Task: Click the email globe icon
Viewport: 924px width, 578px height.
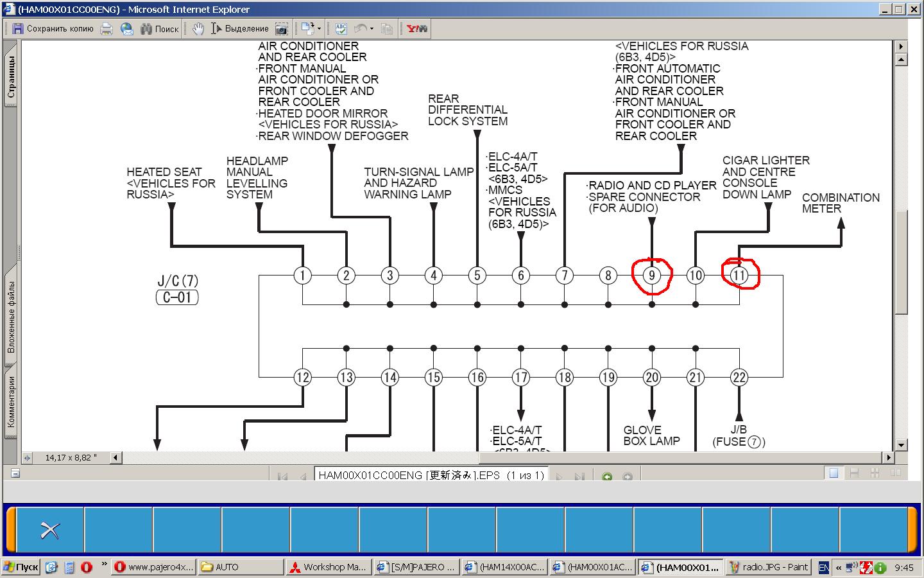Action: (x=126, y=28)
